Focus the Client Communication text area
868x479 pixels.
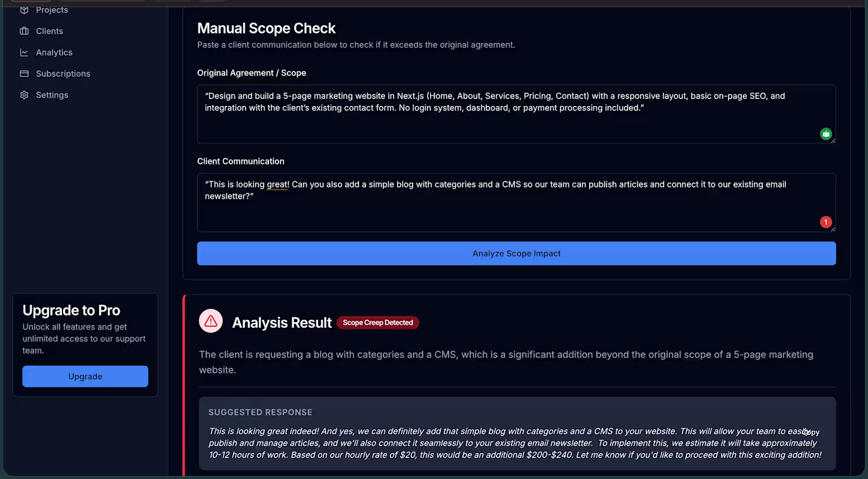point(516,203)
